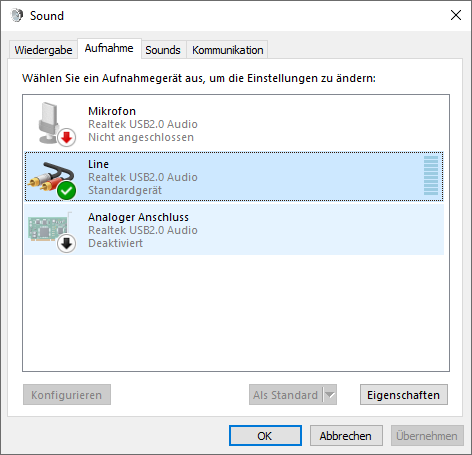Viewport: 472px width, 455px height.
Task: Click the Line RCA cable icon
Action: point(51,176)
